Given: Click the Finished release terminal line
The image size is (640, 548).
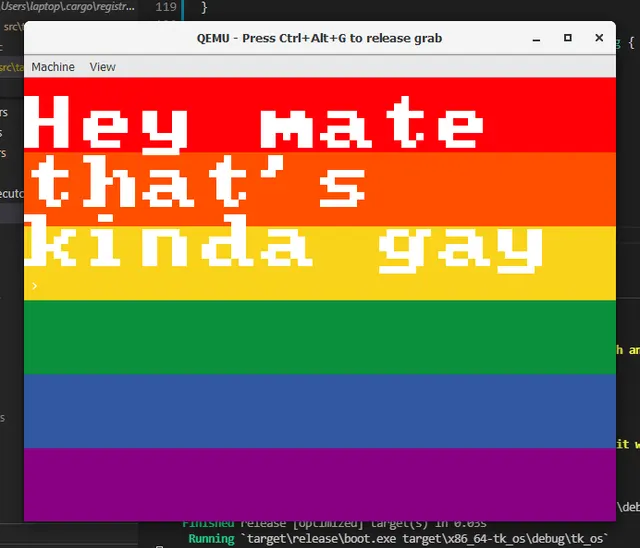Looking at the screenshot, I should click(x=334, y=523).
